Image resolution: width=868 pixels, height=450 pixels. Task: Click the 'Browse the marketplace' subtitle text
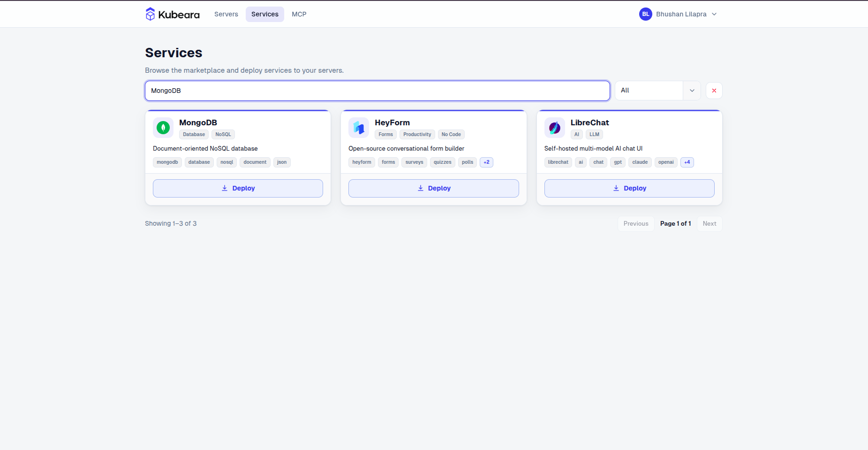click(244, 70)
